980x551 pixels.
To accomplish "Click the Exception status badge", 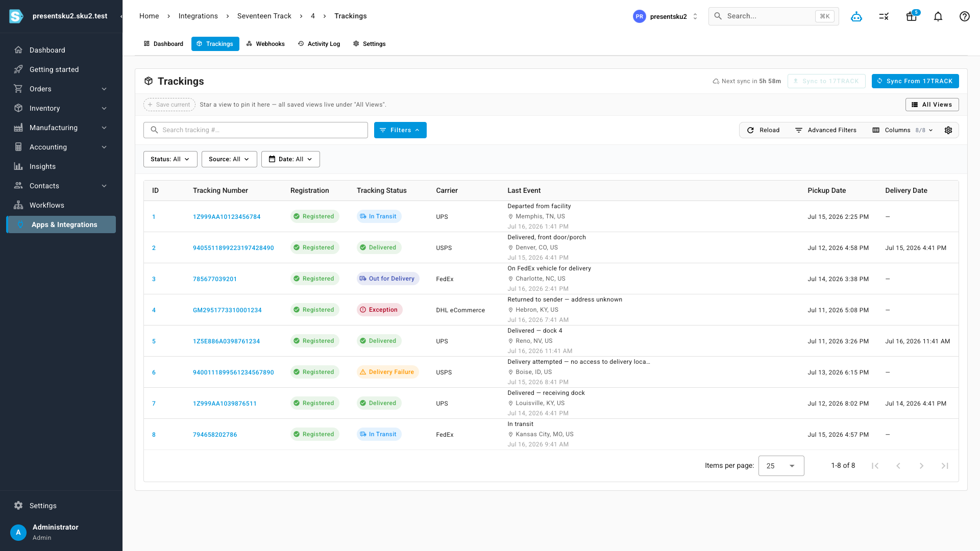I will pos(380,310).
